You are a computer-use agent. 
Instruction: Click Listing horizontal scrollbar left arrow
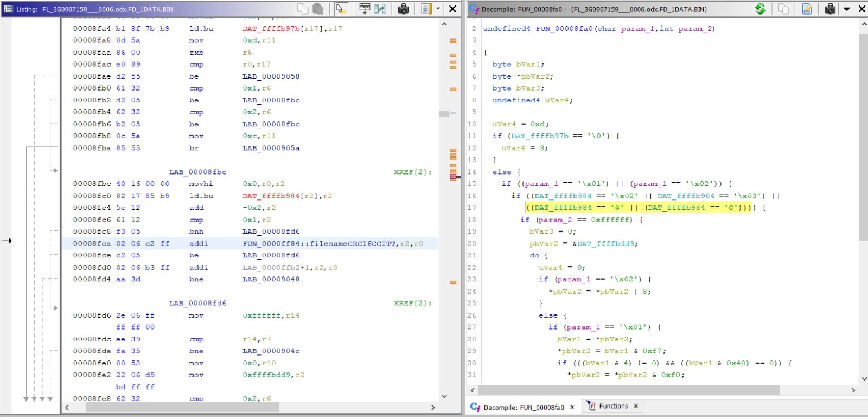[67, 407]
